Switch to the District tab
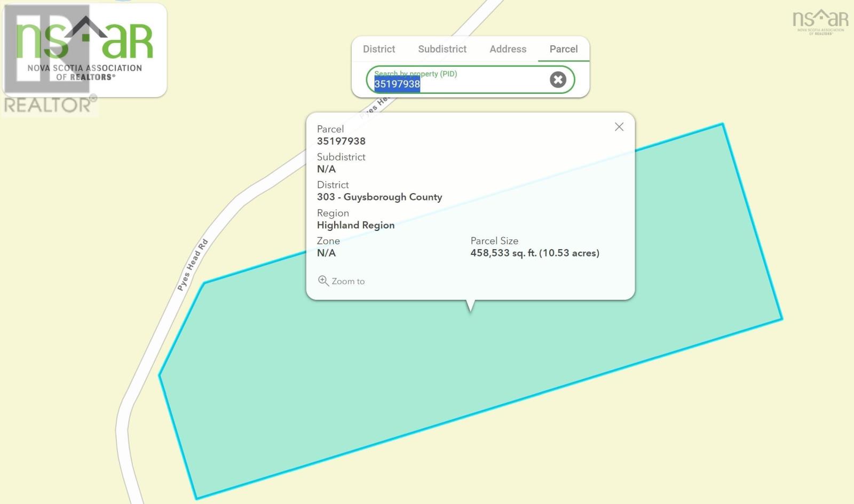 (x=379, y=49)
